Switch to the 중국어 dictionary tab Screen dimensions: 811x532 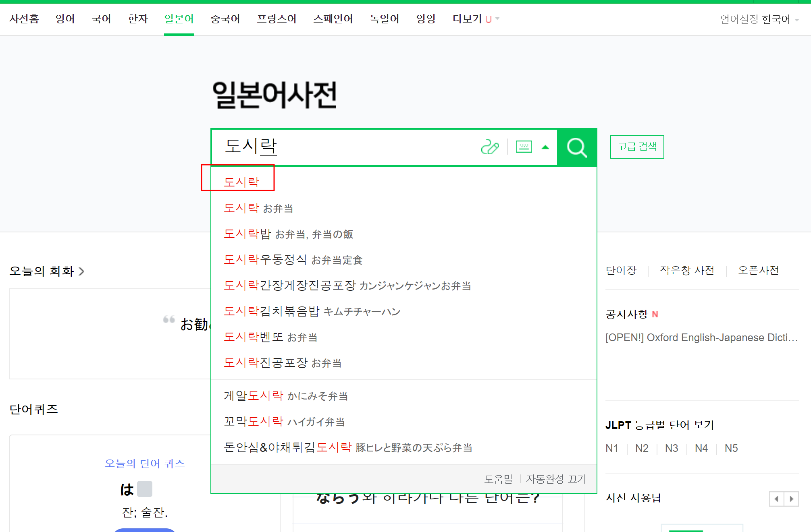(225, 19)
